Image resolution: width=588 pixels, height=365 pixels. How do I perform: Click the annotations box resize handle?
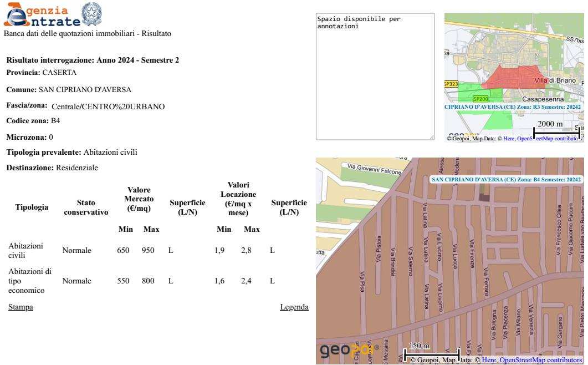tap(432, 137)
